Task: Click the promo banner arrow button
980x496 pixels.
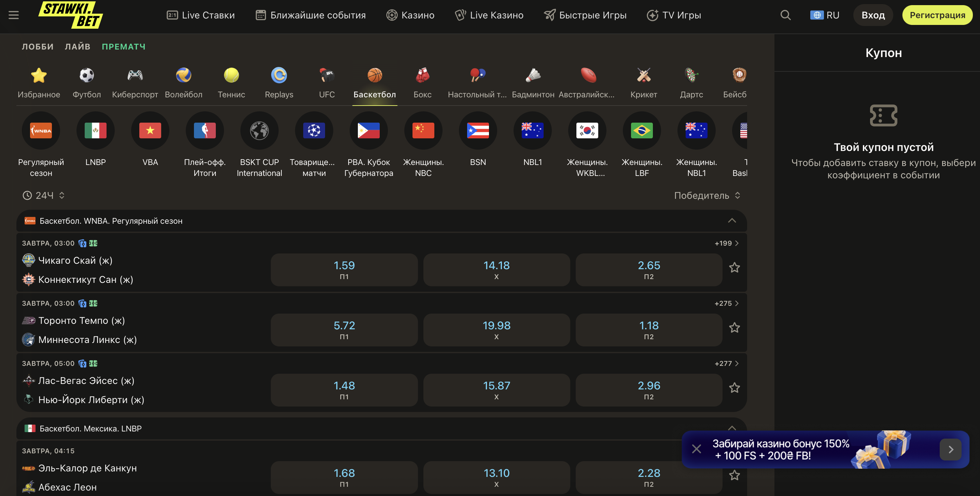Action: (950, 450)
